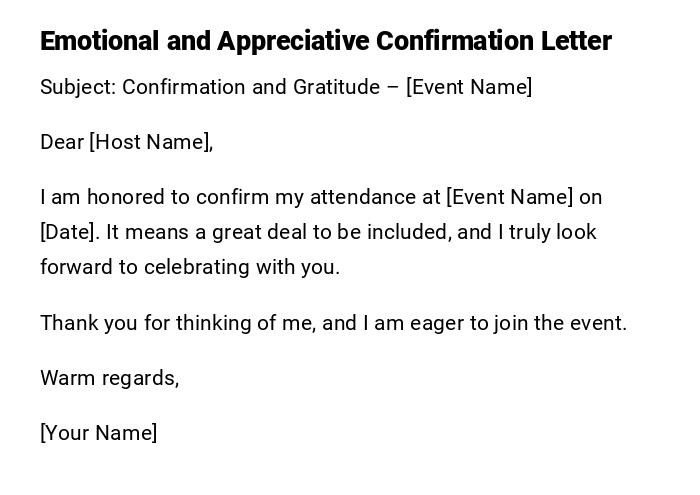The width and height of the screenshot is (700, 495).
Task: Click the "Warm regards," closing line
Action: 110,378
